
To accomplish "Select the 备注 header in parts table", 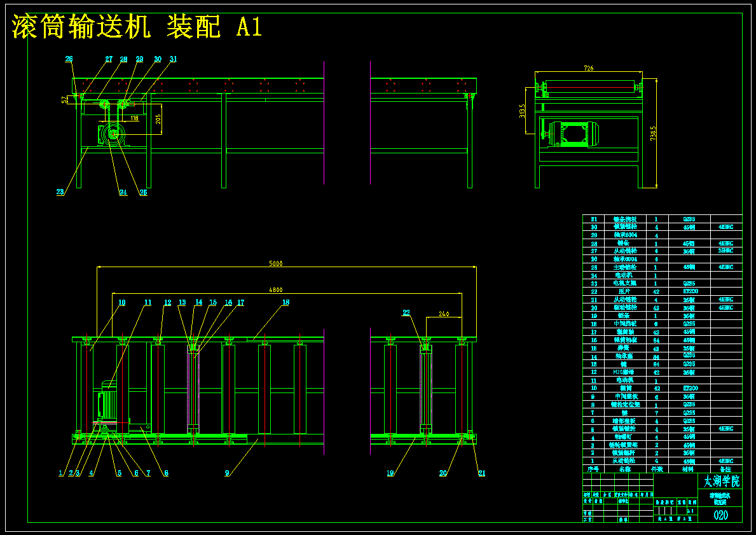I will [726, 469].
